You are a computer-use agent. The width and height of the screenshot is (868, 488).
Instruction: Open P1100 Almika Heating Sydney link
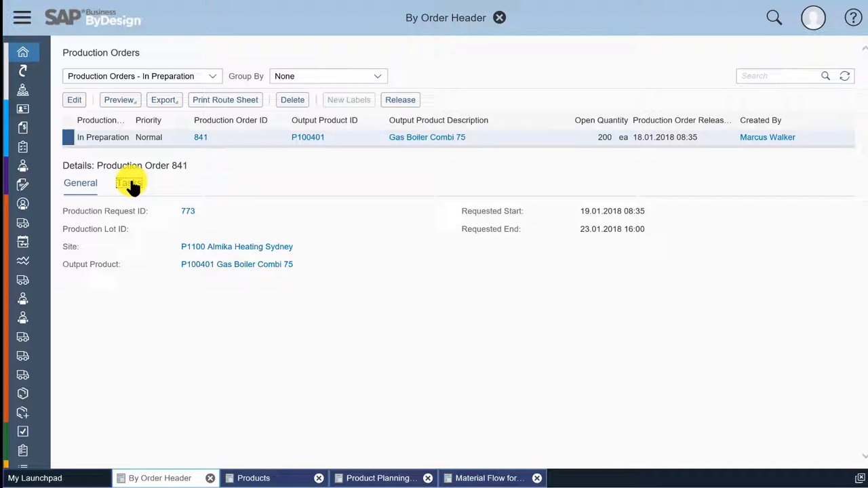point(237,247)
